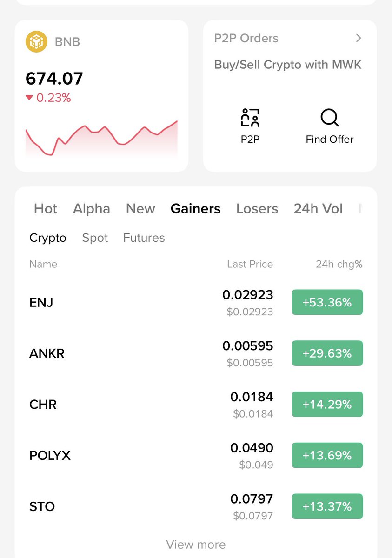The height and width of the screenshot is (558, 392).
Task: Select the Losers tab
Action: click(x=257, y=209)
